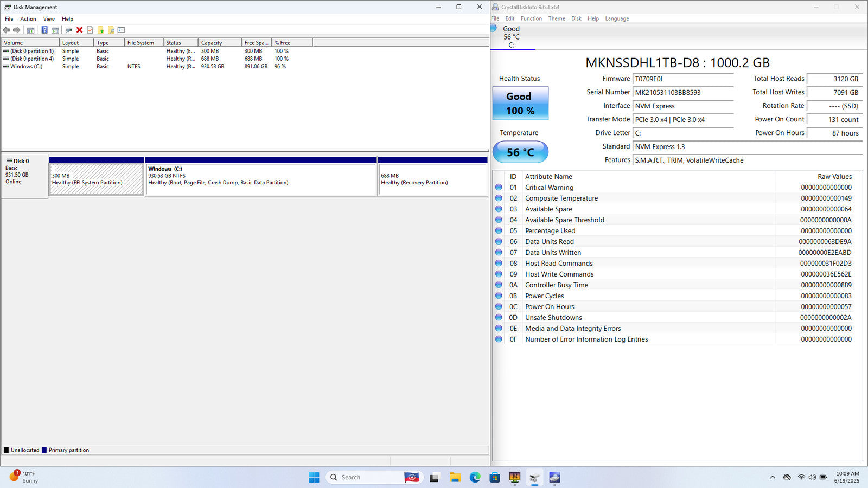Click the Good 100 % health status button
This screenshot has height=488, width=868.
click(x=520, y=103)
